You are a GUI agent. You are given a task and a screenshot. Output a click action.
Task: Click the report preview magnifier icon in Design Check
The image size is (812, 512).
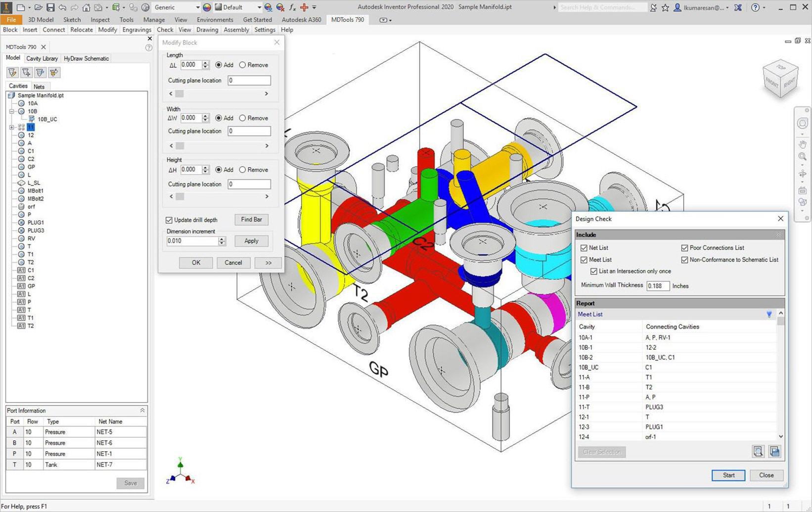pyautogui.click(x=758, y=451)
